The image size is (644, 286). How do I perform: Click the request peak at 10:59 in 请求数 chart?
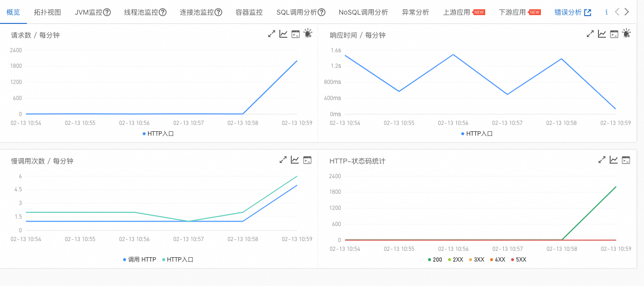(297, 61)
